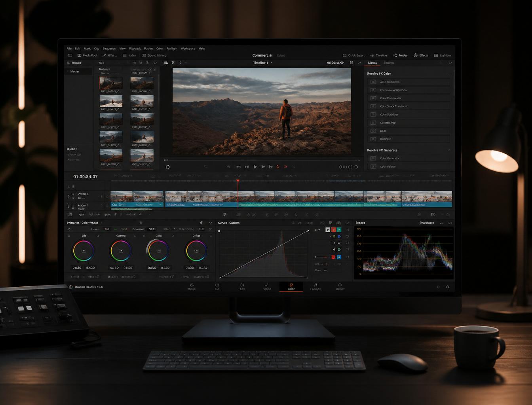Click the Color Generator effect icon
This screenshot has width=532, height=405.
point(373,158)
